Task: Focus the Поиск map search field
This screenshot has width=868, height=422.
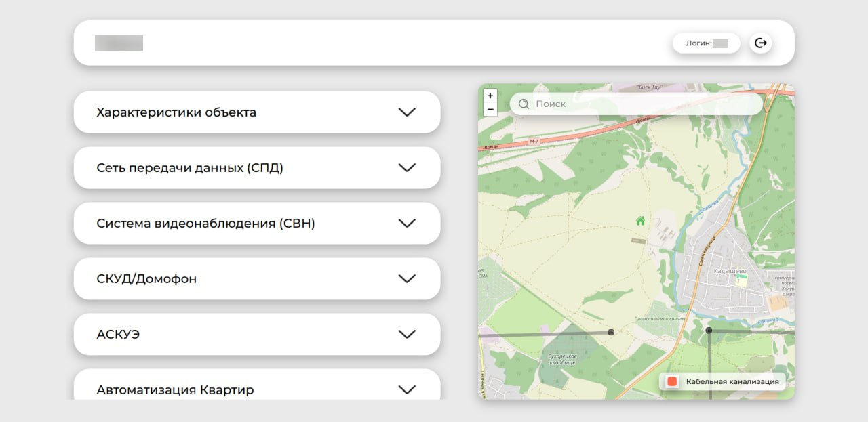Action: (636, 104)
